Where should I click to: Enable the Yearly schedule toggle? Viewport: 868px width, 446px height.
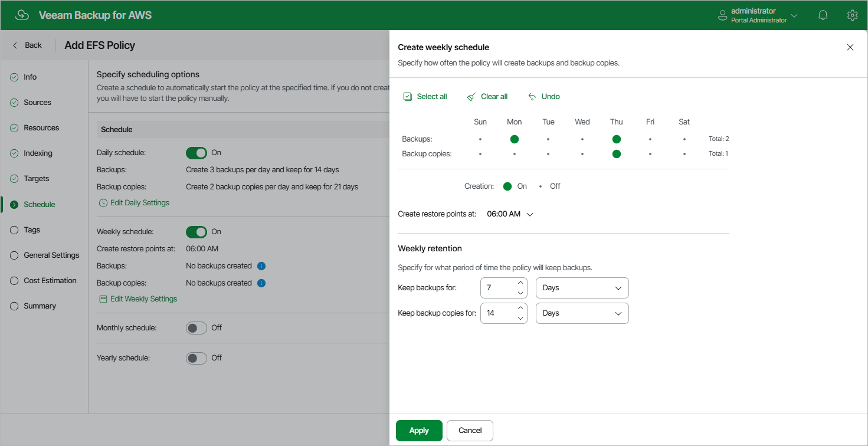pos(196,358)
